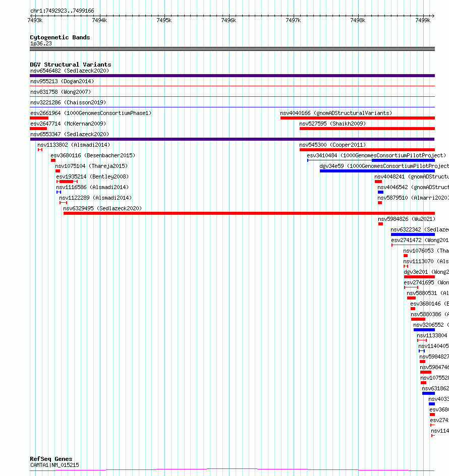Click the red esv1935214 variant glyph
This screenshot has height=476, width=449.
point(67,182)
